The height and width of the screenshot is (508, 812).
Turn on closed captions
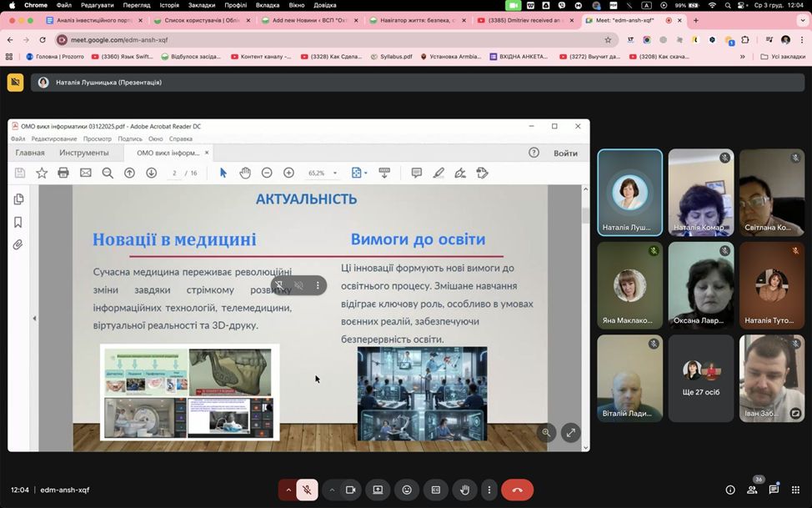(435, 490)
